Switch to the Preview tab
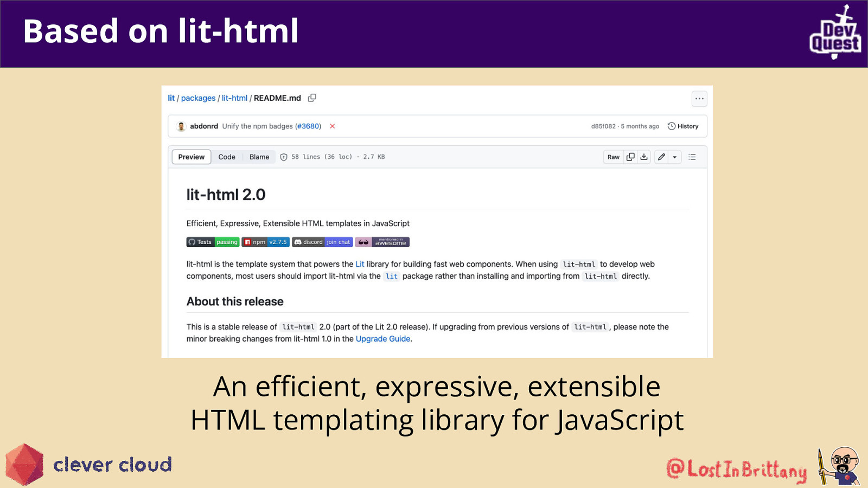The width and height of the screenshot is (868, 488). [192, 157]
